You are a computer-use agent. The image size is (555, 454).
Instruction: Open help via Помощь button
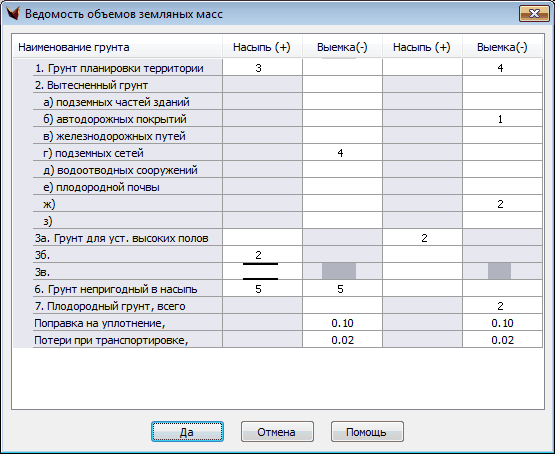click(x=367, y=432)
